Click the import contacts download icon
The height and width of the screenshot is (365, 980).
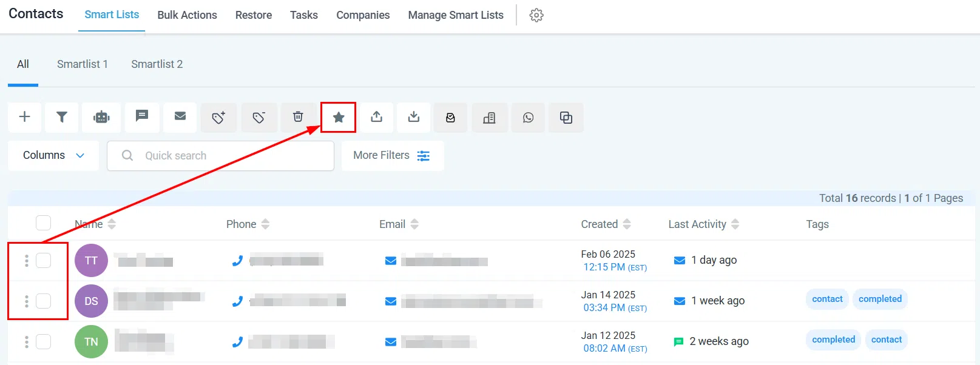(414, 117)
